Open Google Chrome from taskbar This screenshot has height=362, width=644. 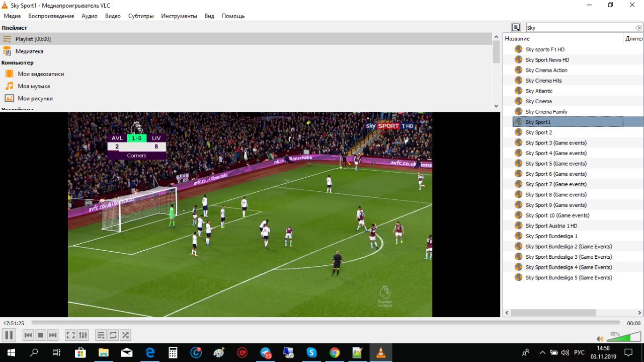tap(335, 352)
